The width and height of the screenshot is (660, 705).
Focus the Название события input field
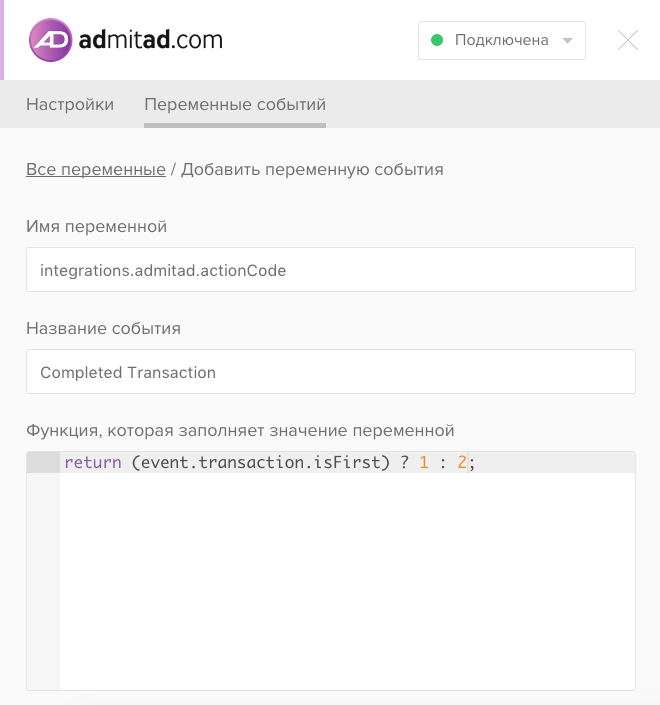point(331,371)
